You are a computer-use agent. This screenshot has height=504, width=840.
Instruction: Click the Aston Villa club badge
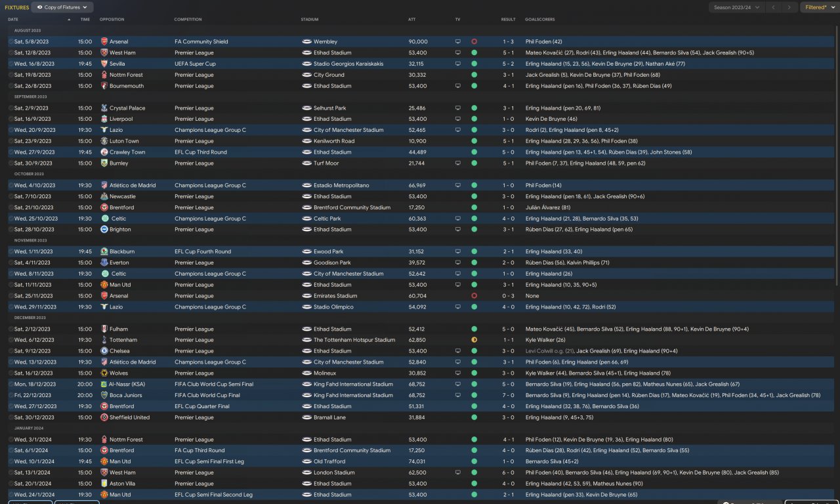104,484
